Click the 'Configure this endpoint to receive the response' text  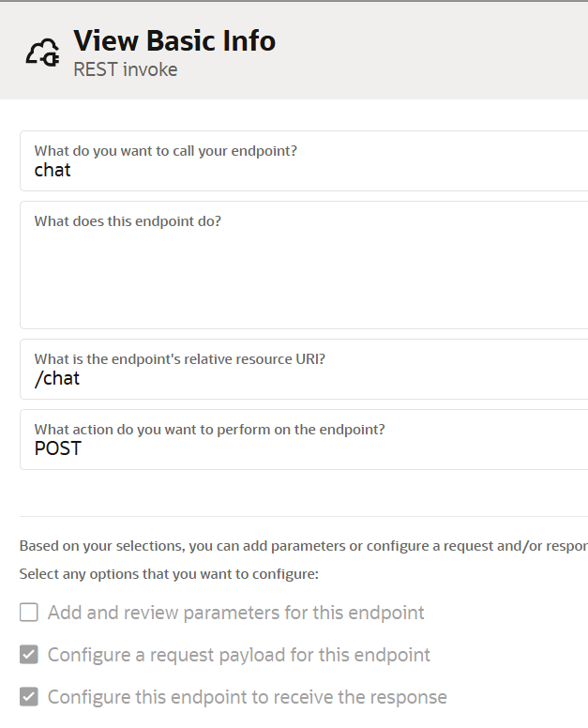pos(247,697)
